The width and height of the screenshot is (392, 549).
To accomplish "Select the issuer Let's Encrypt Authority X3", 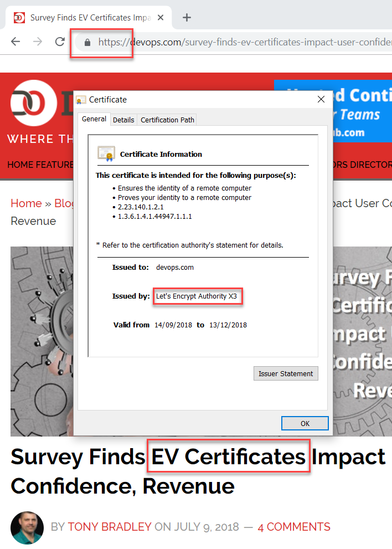I will [x=197, y=296].
